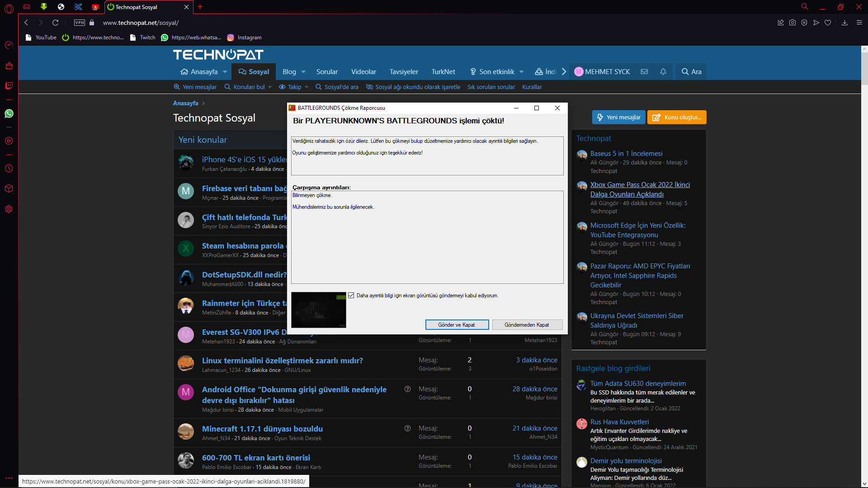
Task: Click the crash screenshot thumbnail preview
Action: tap(319, 310)
